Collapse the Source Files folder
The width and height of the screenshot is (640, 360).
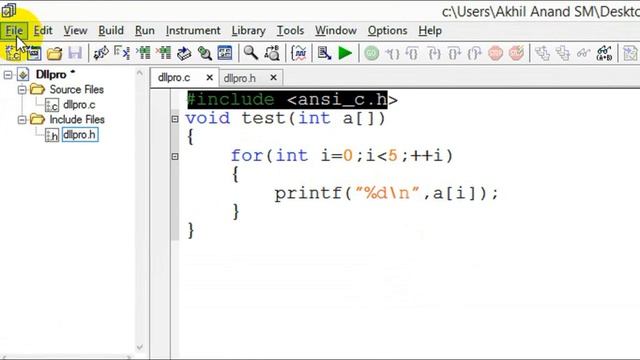click(x=22, y=89)
